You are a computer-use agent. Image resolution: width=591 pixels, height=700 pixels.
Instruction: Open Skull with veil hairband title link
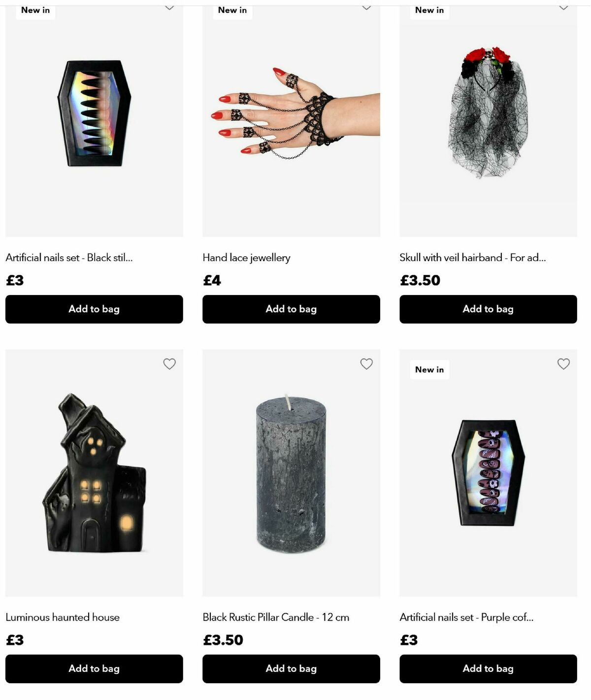point(472,257)
